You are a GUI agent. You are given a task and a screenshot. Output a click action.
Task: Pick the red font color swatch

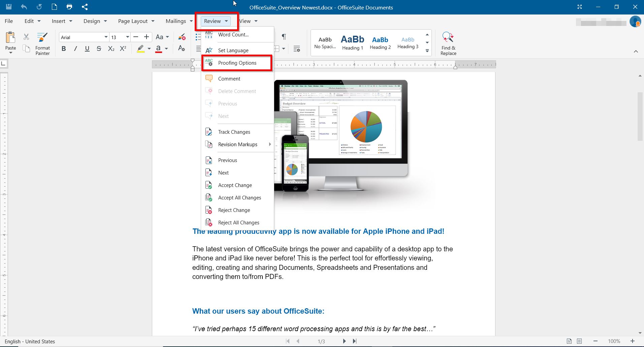pyautogui.click(x=159, y=49)
